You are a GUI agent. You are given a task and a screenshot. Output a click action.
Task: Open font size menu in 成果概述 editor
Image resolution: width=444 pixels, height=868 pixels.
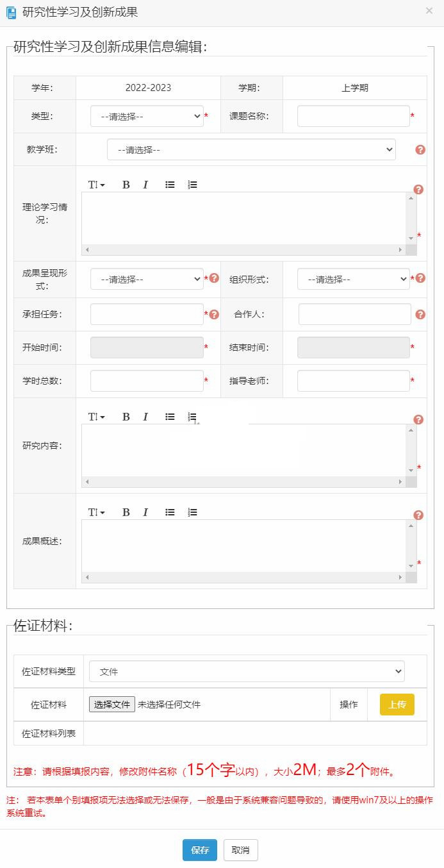tap(96, 512)
